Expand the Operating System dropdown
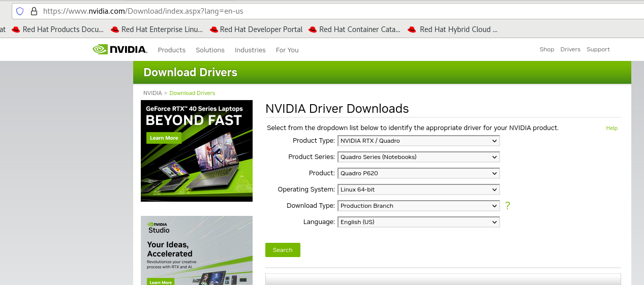This screenshot has width=644, height=285. point(419,189)
